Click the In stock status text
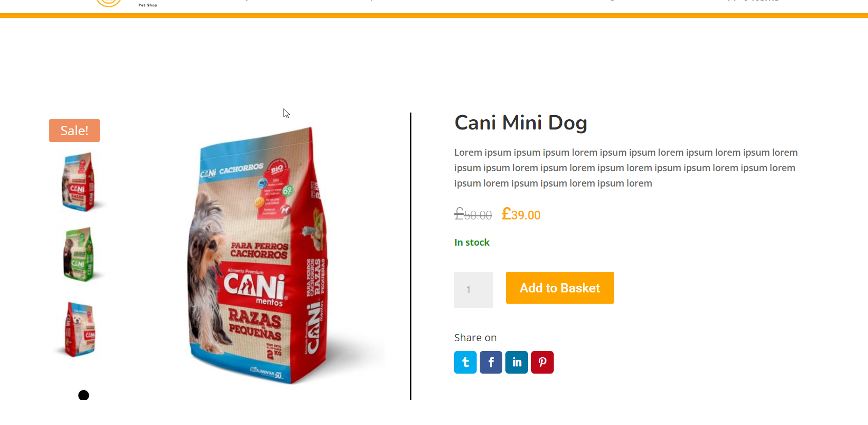The height and width of the screenshot is (425, 868). (472, 243)
